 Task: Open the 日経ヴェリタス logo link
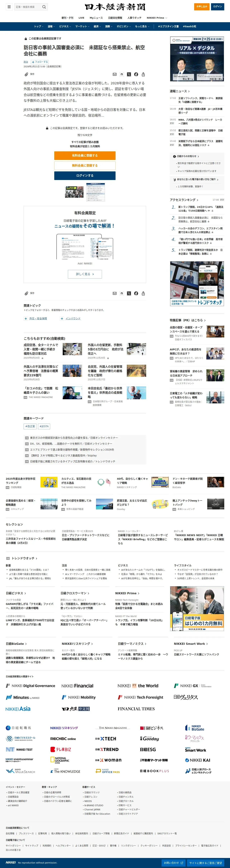pos(186,697)
